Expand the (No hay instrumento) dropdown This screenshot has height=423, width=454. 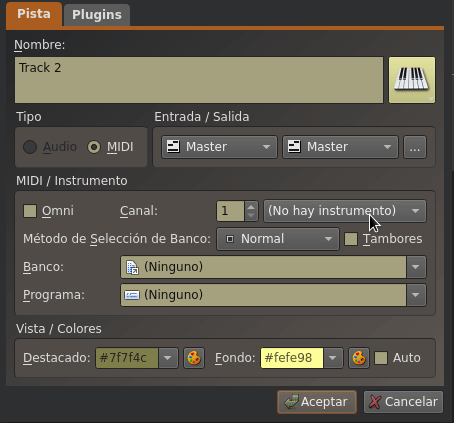coord(345,211)
